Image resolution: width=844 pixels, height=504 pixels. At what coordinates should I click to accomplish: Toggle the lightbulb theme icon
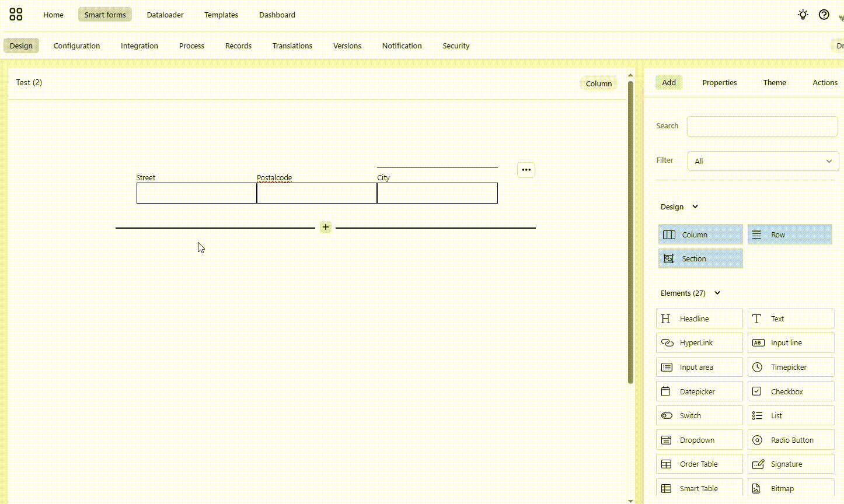(x=803, y=15)
